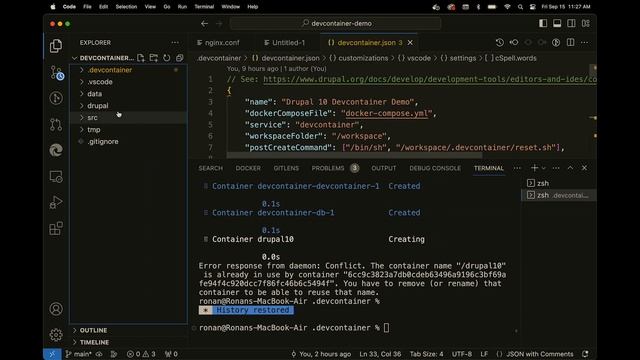Toggle bottom panel layout button
The width and height of the screenshot is (640, 360).
click(557, 24)
